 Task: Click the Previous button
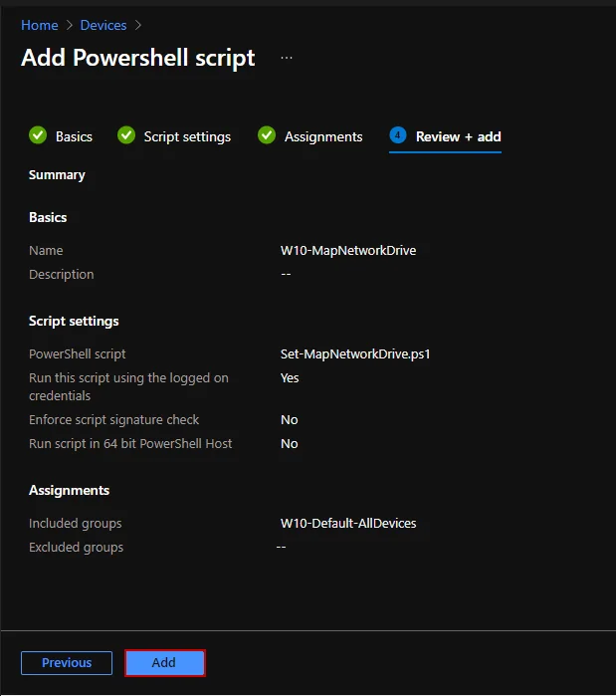click(x=67, y=663)
